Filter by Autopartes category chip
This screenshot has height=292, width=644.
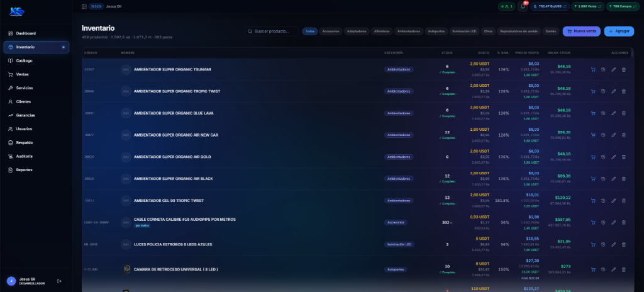[436, 31]
